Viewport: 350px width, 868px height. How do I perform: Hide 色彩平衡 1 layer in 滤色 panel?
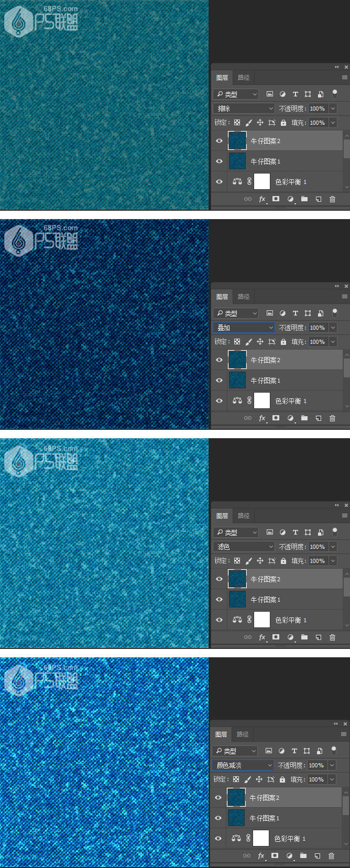coord(220,620)
